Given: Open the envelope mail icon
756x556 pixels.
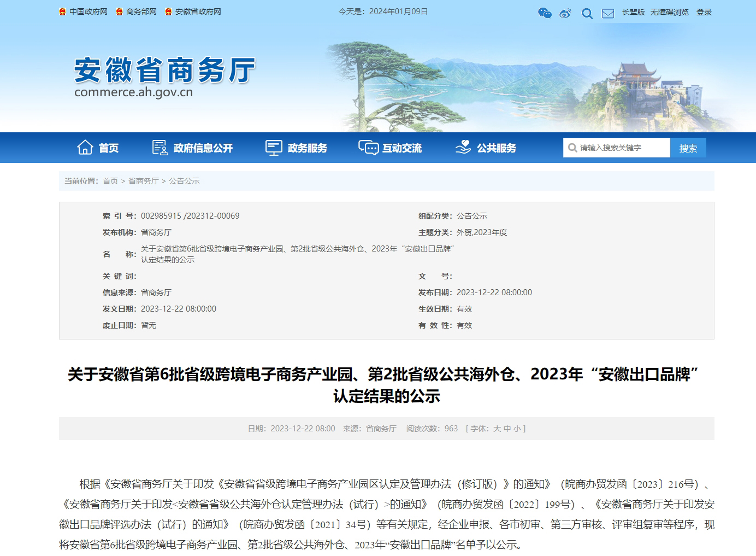Looking at the screenshot, I should (x=607, y=13).
